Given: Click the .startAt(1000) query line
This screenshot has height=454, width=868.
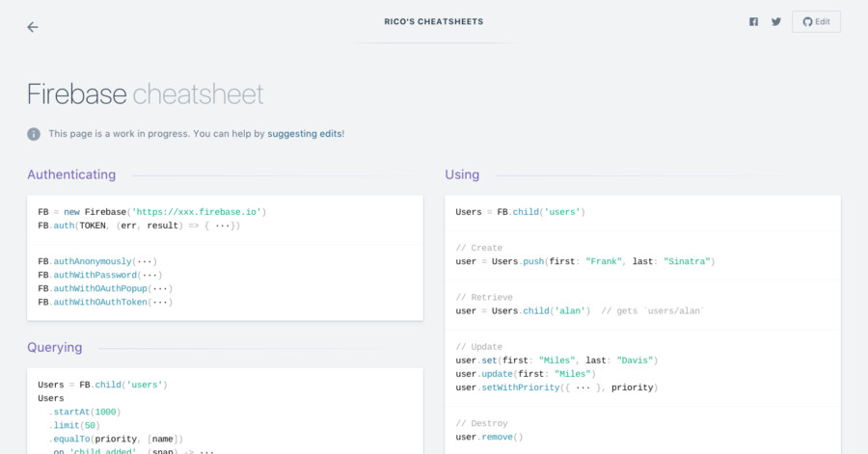Looking at the screenshot, I should (85, 412).
